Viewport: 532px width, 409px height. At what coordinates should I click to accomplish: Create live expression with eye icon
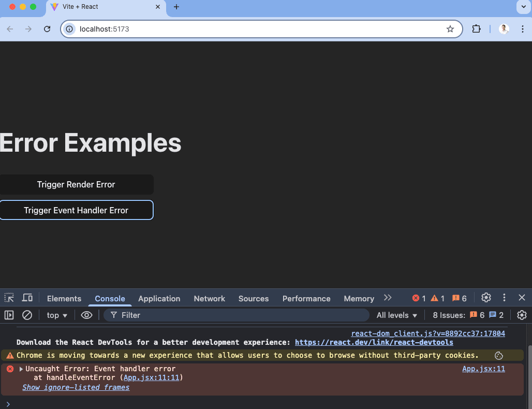[x=86, y=315]
